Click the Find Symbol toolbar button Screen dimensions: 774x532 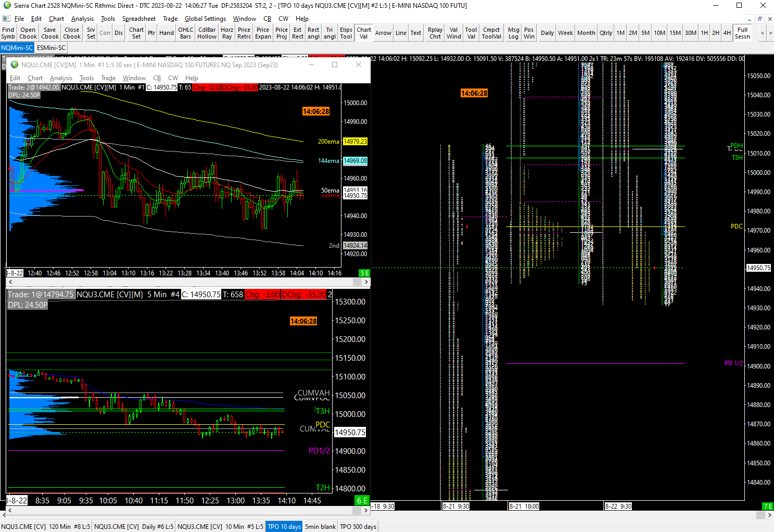(8, 33)
